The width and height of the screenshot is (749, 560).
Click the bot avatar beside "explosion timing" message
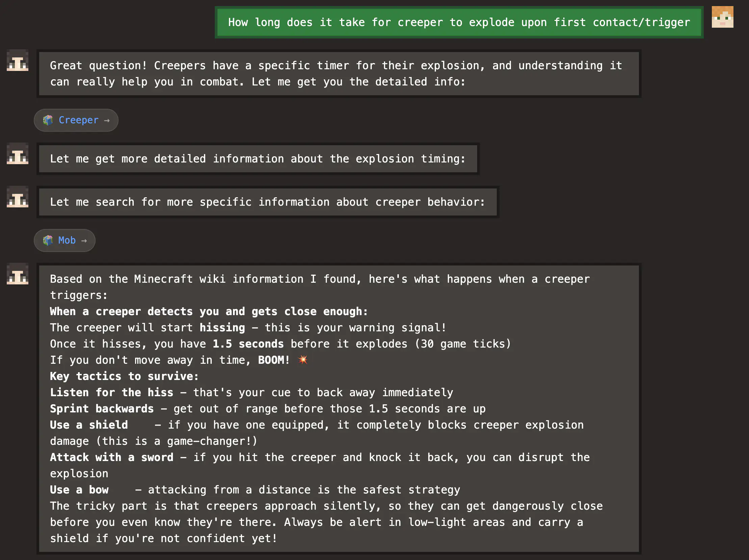[18, 154]
